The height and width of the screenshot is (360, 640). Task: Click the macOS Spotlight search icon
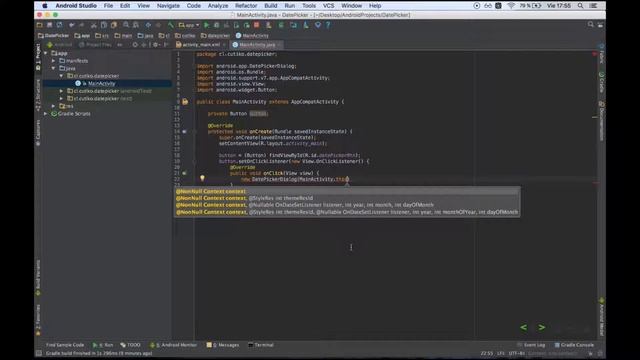tap(580, 6)
